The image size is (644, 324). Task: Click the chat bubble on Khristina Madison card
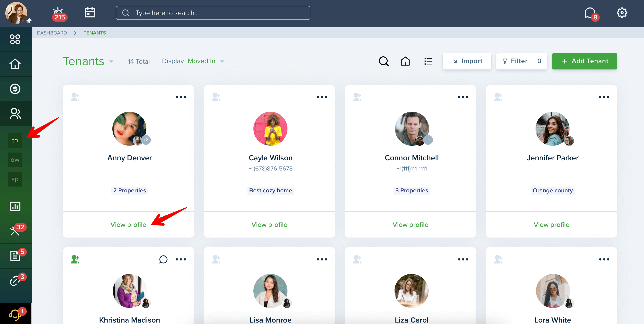pyautogui.click(x=163, y=259)
